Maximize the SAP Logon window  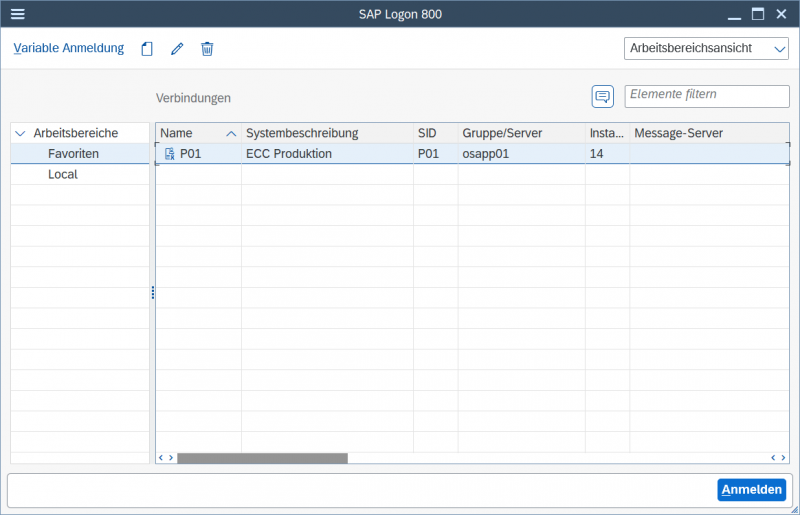click(x=758, y=14)
